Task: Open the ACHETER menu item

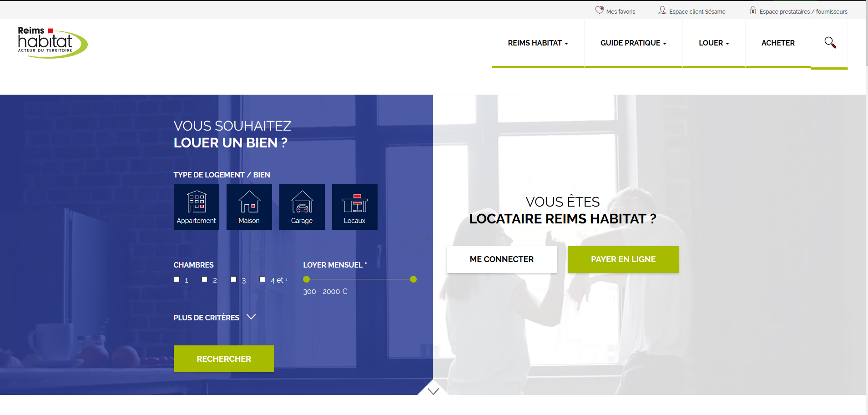Action: (778, 43)
